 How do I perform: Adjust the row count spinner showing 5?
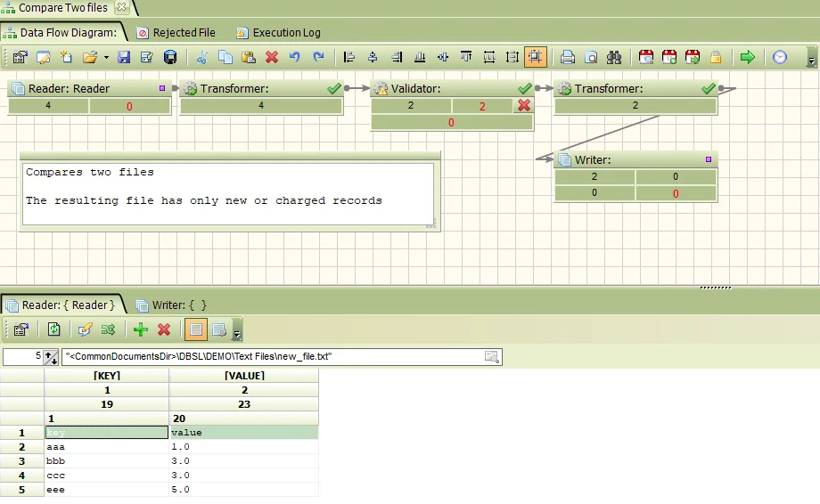(x=51, y=357)
